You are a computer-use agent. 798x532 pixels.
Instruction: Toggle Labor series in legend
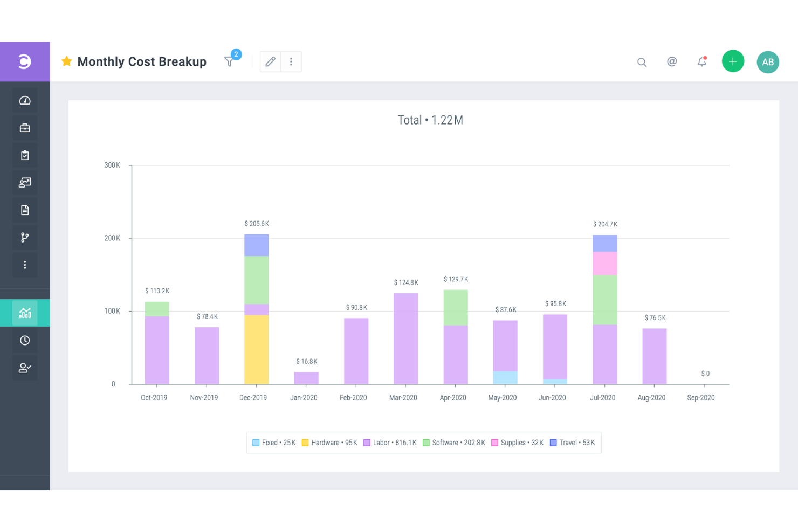coord(390,443)
